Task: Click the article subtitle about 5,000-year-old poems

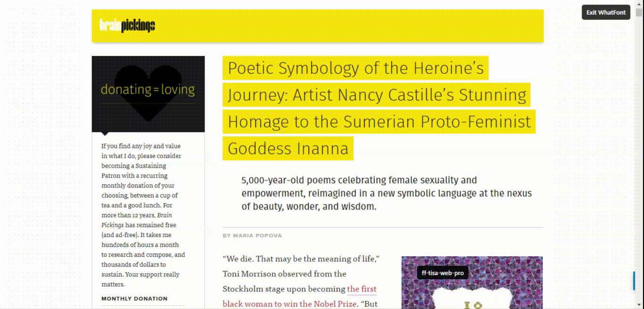Action: coord(387,193)
